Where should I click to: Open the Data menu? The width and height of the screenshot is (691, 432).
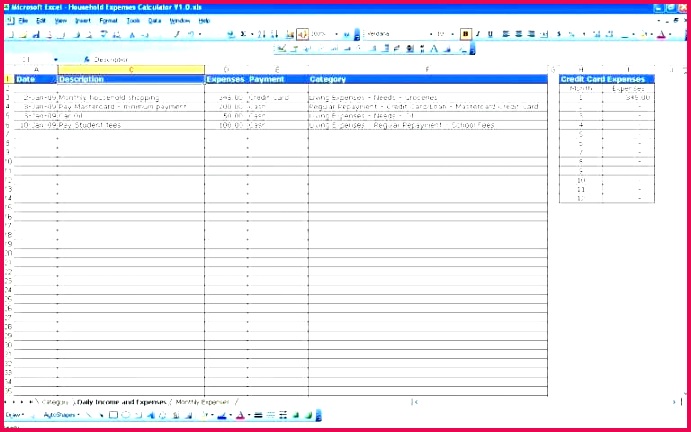click(154, 21)
